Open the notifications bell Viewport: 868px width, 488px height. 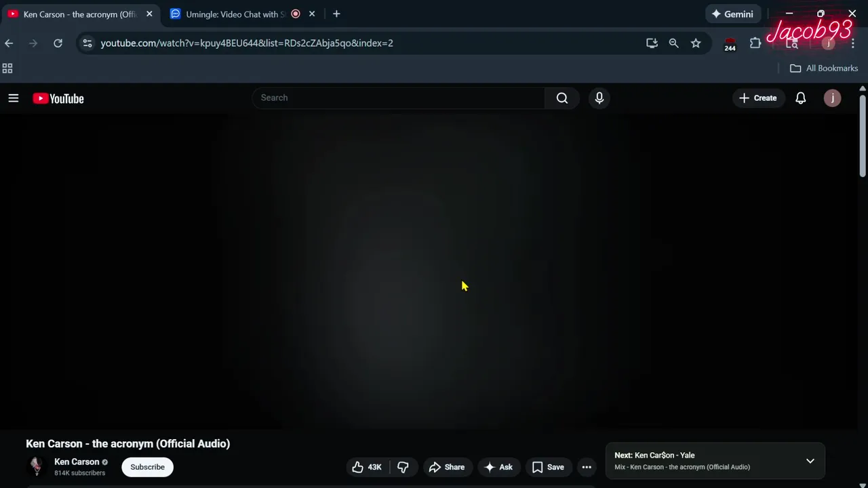point(801,98)
